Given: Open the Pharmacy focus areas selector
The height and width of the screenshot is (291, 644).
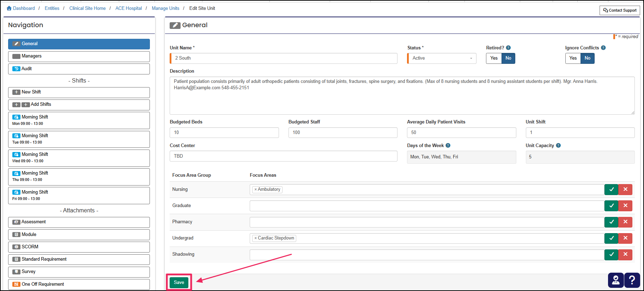Looking at the screenshot, I should tap(427, 222).
